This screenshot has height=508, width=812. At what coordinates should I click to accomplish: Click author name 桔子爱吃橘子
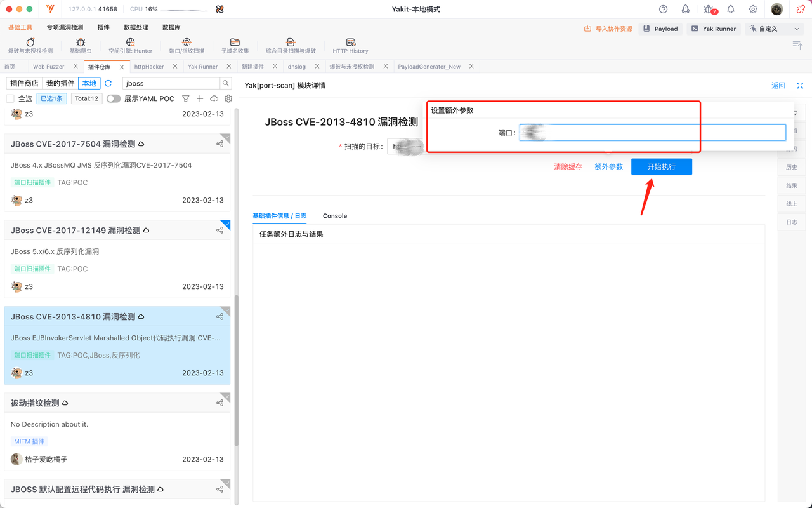[x=46, y=459]
